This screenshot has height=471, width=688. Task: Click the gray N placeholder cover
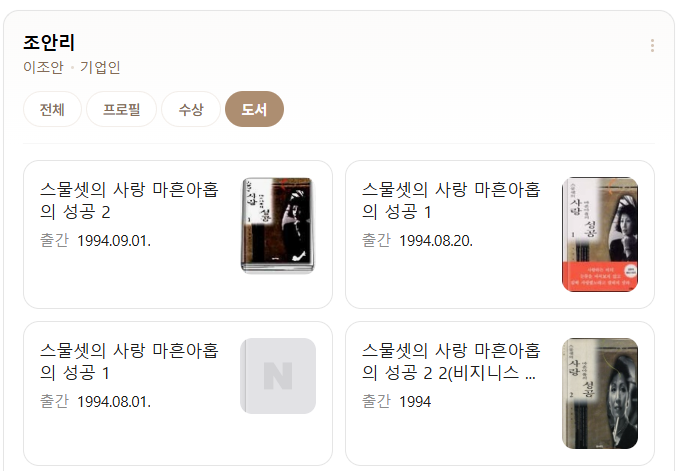[278, 376]
